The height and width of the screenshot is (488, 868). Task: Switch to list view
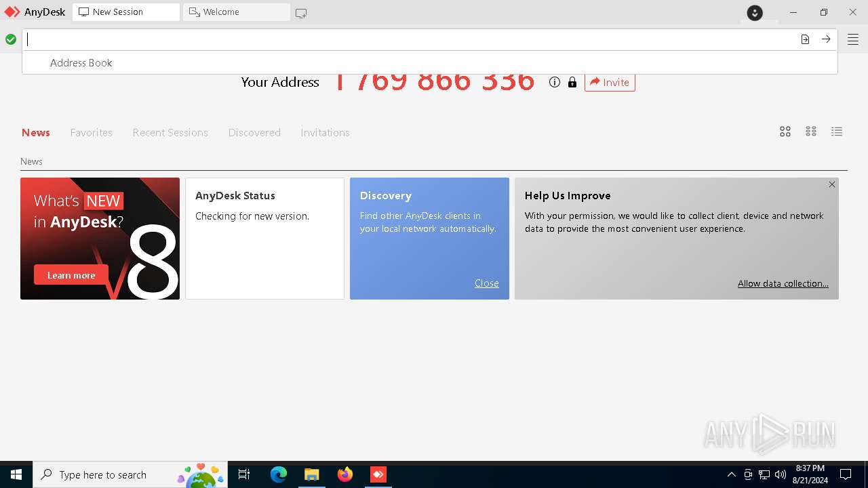click(837, 131)
